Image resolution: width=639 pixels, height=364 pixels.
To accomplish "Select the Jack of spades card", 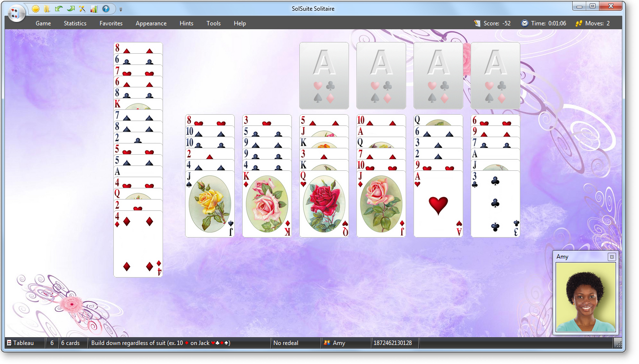I will click(x=210, y=204).
